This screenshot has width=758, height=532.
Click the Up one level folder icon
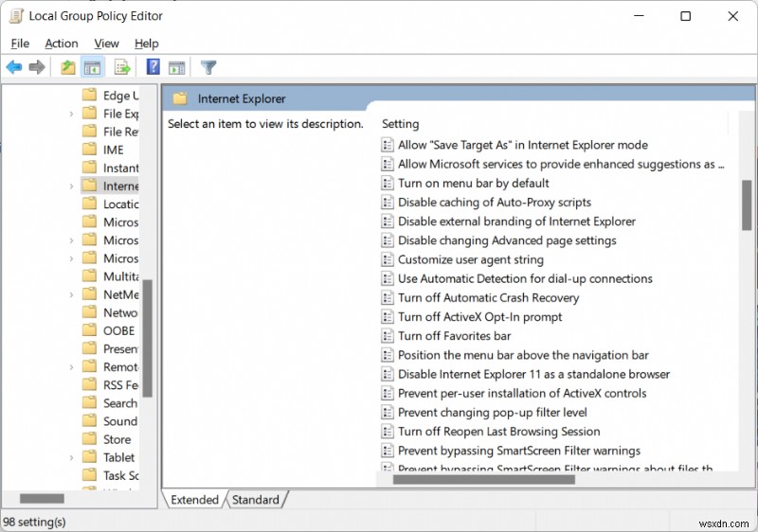[x=67, y=67]
